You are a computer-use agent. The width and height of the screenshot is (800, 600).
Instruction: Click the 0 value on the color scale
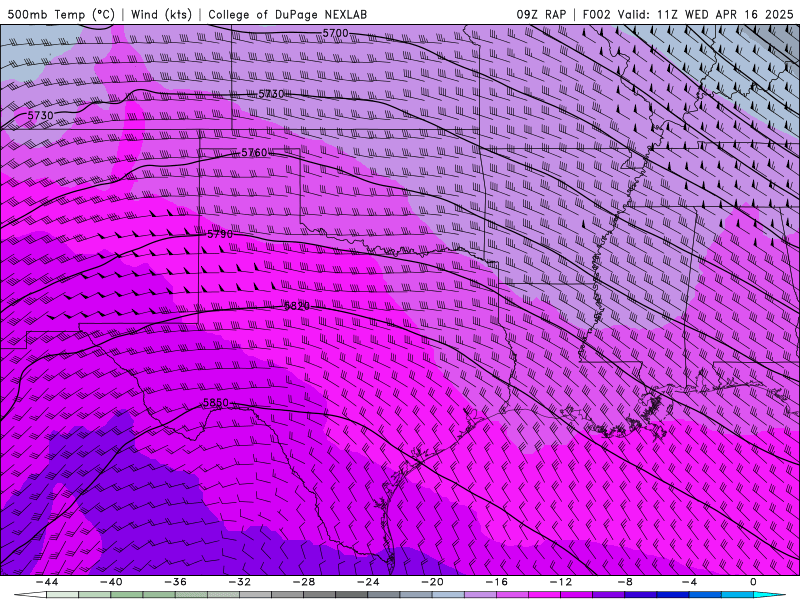coord(753,582)
